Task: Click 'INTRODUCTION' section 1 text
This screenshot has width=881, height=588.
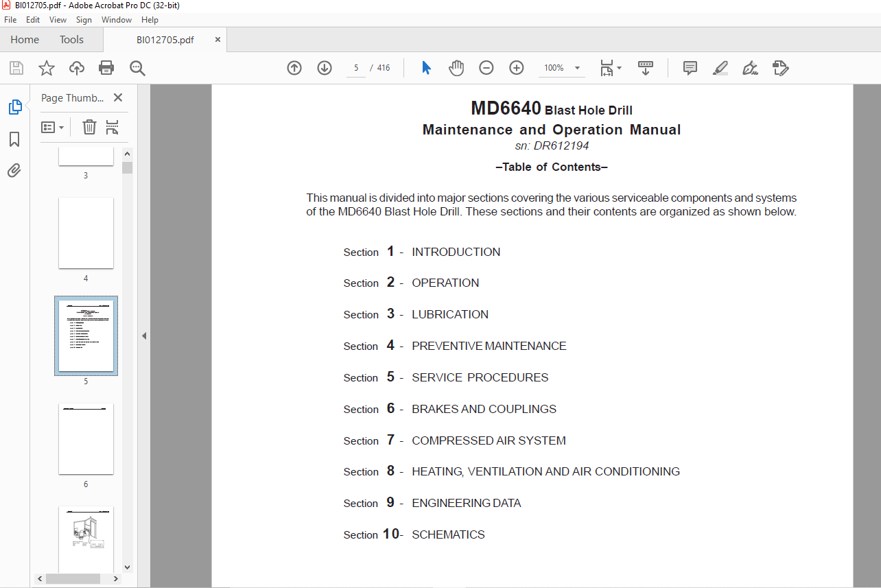Action: pyautogui.click(x=456, y=252)
